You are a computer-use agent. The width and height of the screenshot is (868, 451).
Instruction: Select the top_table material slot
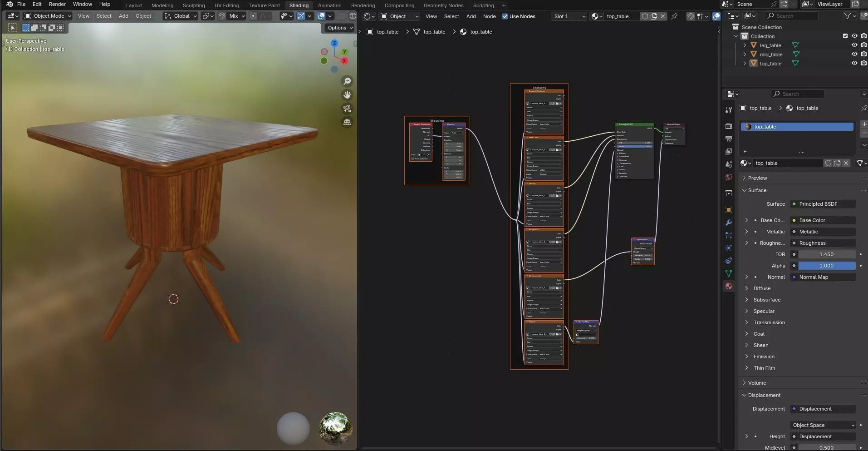(x=797, y=127)
